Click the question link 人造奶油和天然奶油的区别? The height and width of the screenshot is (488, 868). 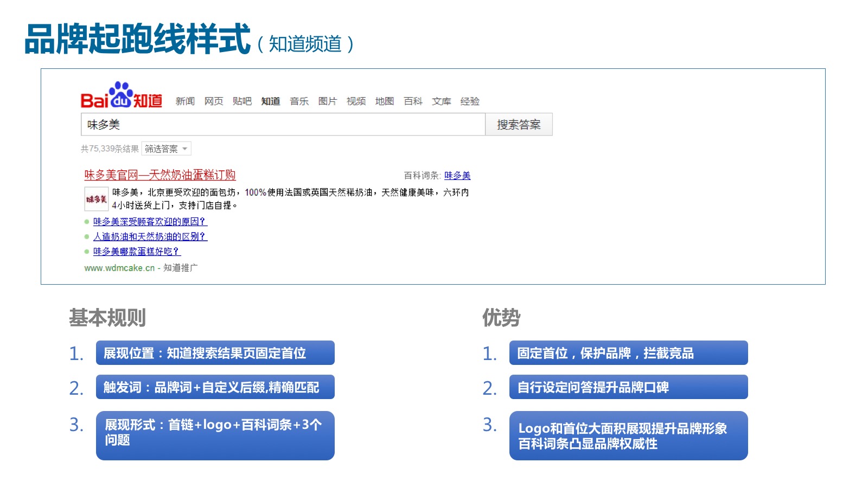pos(150,236)
